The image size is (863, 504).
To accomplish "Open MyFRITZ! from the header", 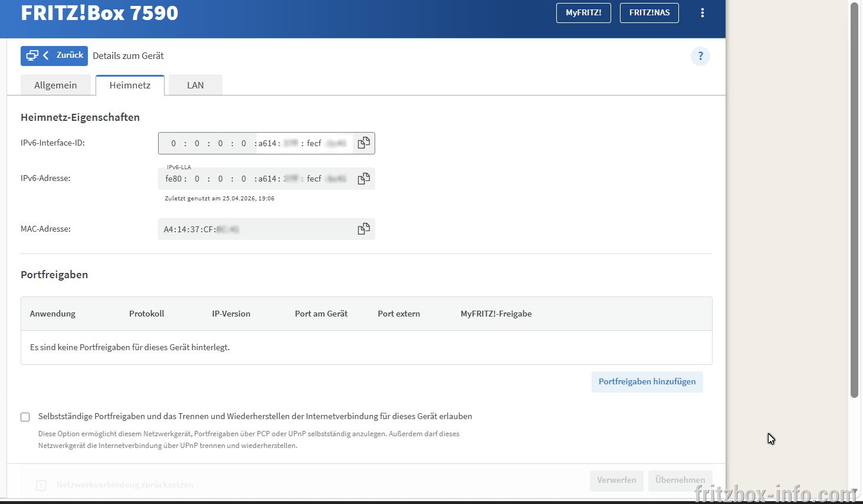I will (x=583, y=13).
